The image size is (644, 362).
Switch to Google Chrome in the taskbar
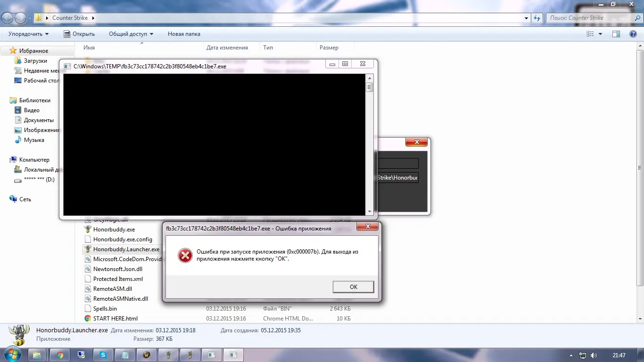click(x=60, y=355)
